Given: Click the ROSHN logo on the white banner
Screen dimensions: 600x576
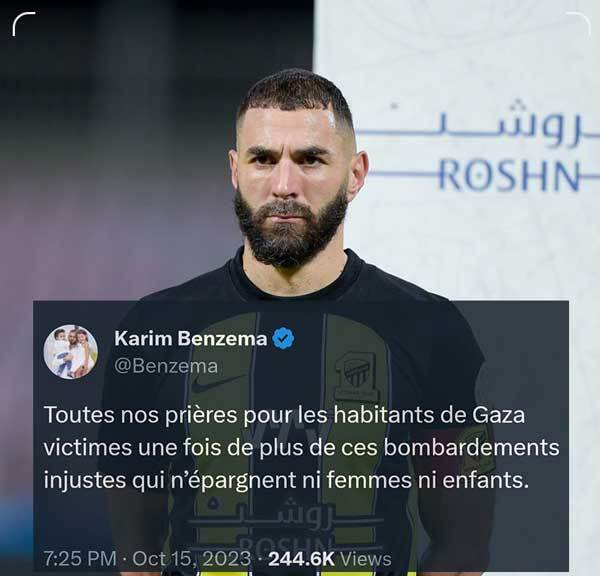Looking at the screenshot, I should coord(509,176).
